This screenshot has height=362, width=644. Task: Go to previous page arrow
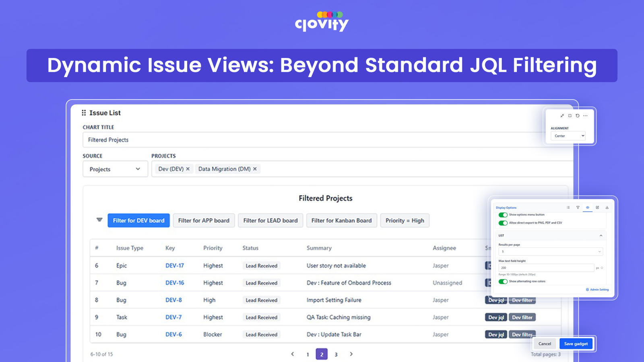(x=293, y=354)
